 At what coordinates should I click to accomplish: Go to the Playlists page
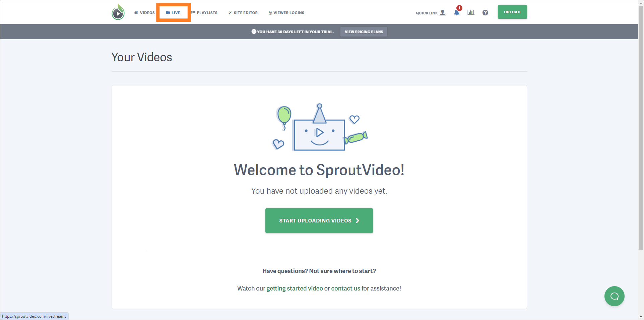coord(204,13)
